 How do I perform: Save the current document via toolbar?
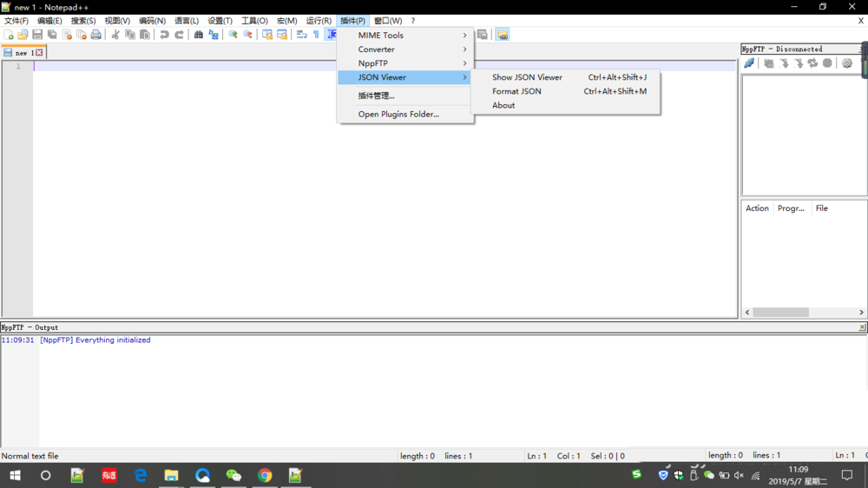[37, 35]
